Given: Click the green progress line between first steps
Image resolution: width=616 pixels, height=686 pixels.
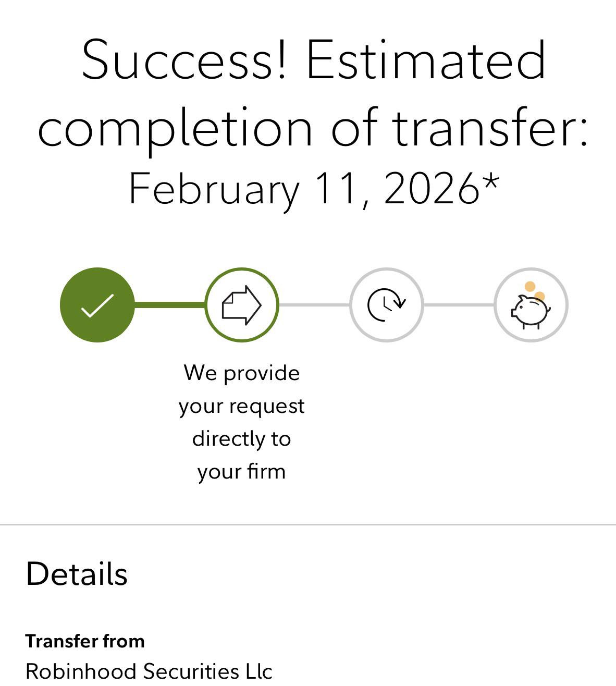Looking at the screenshot, I should [x=170, y=305].
